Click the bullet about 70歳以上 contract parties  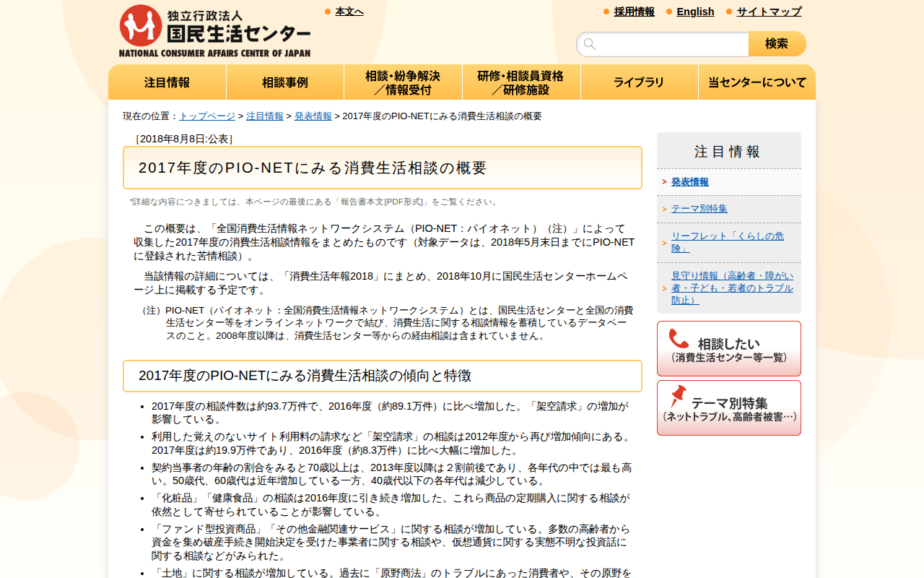coord(392,474)
